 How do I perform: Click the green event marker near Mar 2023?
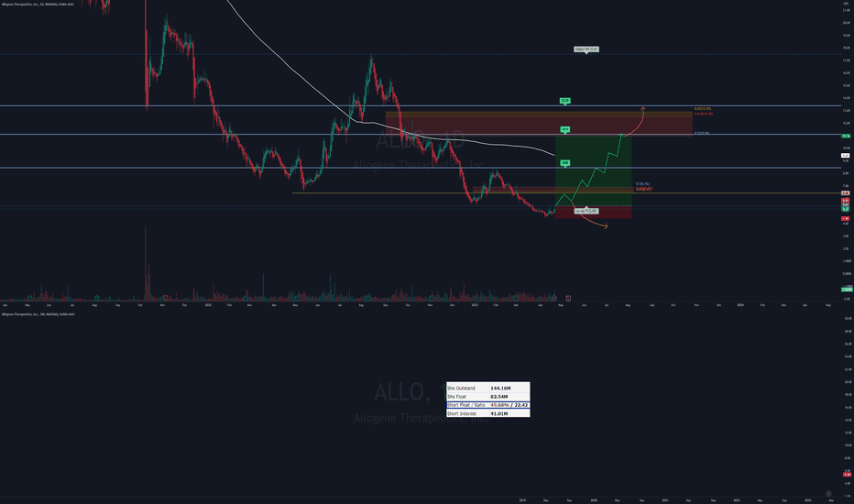pos(515,298)
